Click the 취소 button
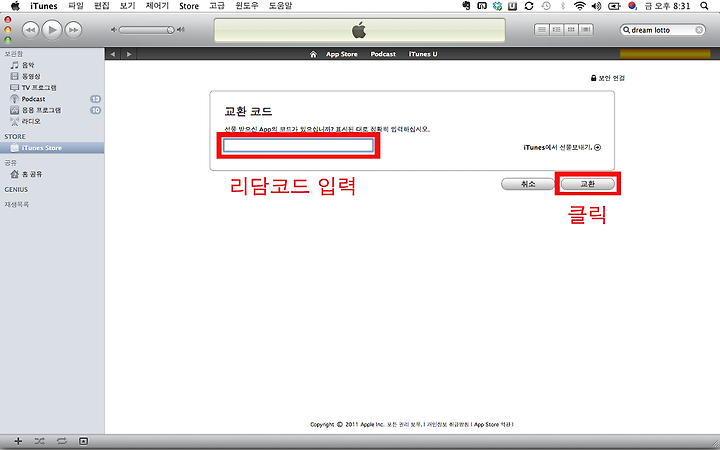 [x=528, y=184]
